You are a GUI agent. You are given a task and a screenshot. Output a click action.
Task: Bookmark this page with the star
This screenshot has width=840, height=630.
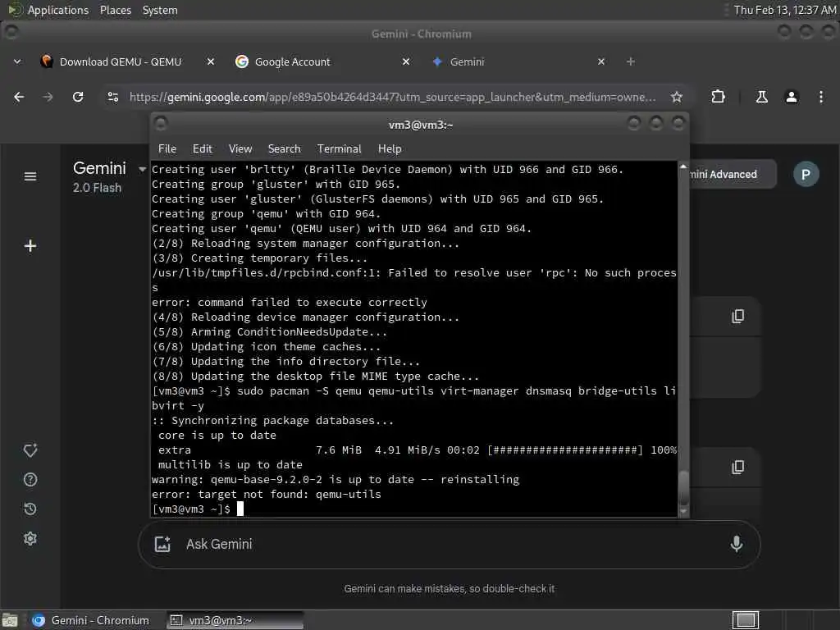(677, 97)
